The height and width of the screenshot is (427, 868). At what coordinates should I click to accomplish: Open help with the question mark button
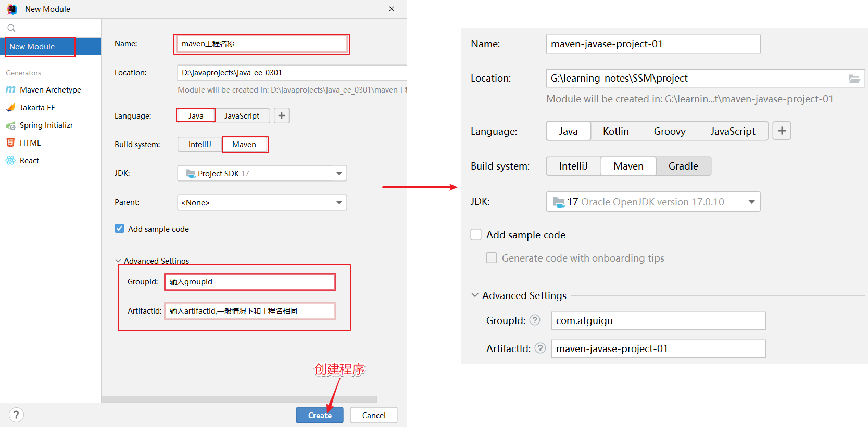16,415
